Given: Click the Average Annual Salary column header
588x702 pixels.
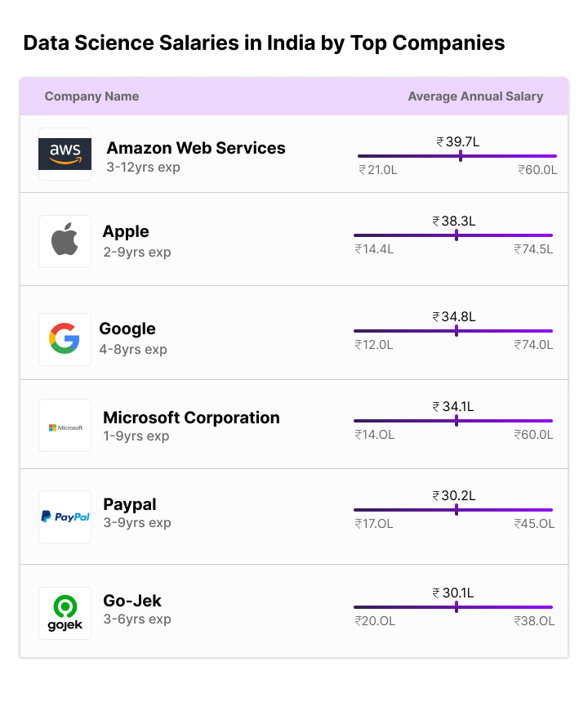Looking at the screenshot, I should [x=475, y=96].
